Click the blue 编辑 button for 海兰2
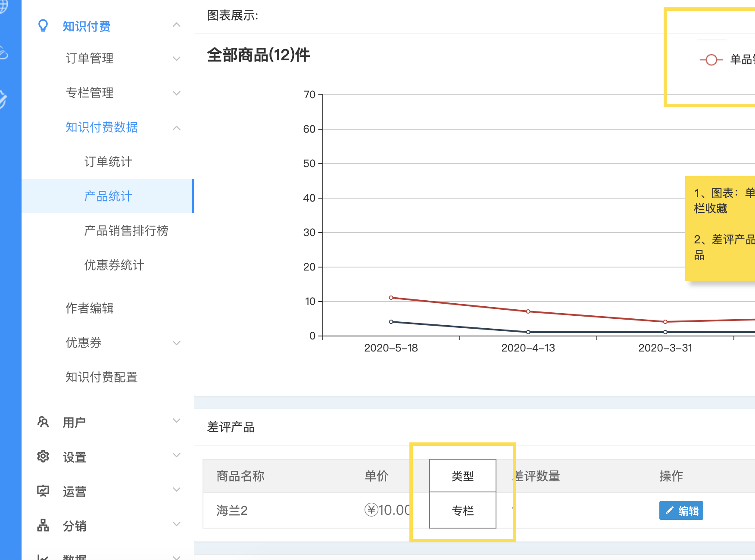 click(681, 510)
